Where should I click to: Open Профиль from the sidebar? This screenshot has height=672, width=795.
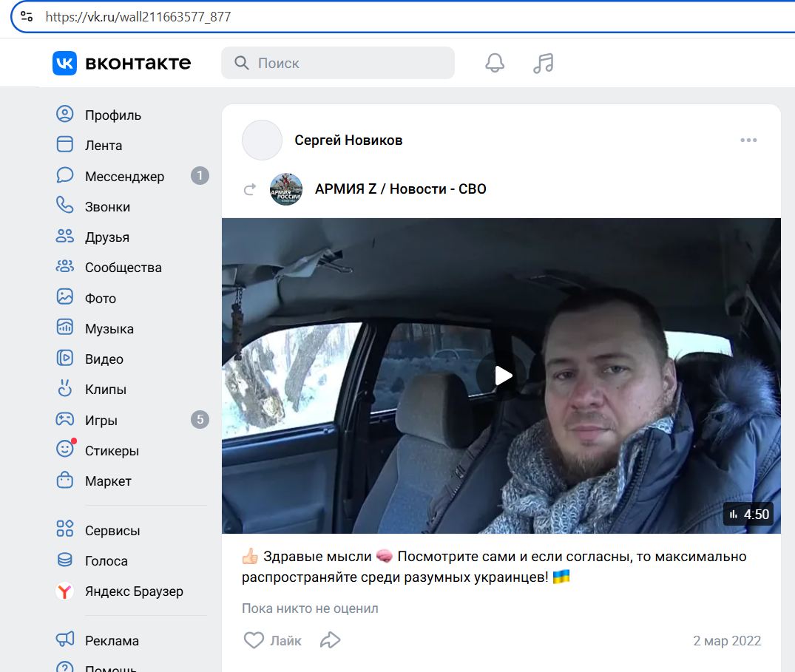click(113, 115)
